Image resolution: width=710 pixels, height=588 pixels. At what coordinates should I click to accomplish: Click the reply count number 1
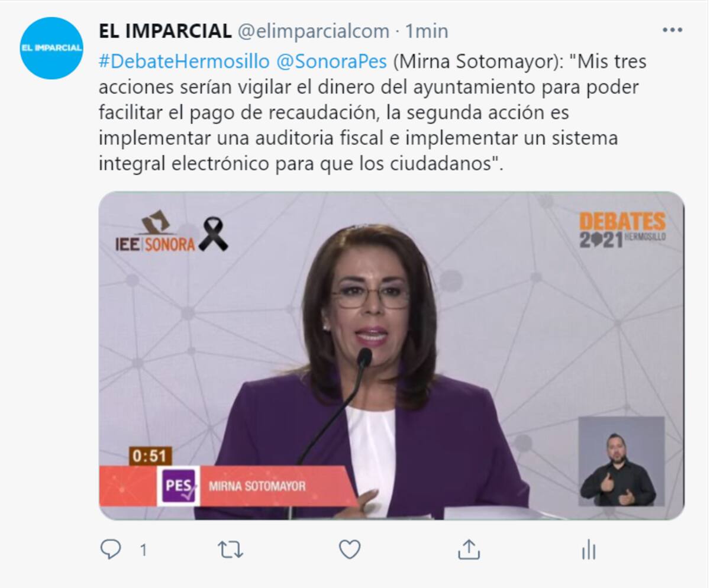pyautogui.click(x=143, y=551)
